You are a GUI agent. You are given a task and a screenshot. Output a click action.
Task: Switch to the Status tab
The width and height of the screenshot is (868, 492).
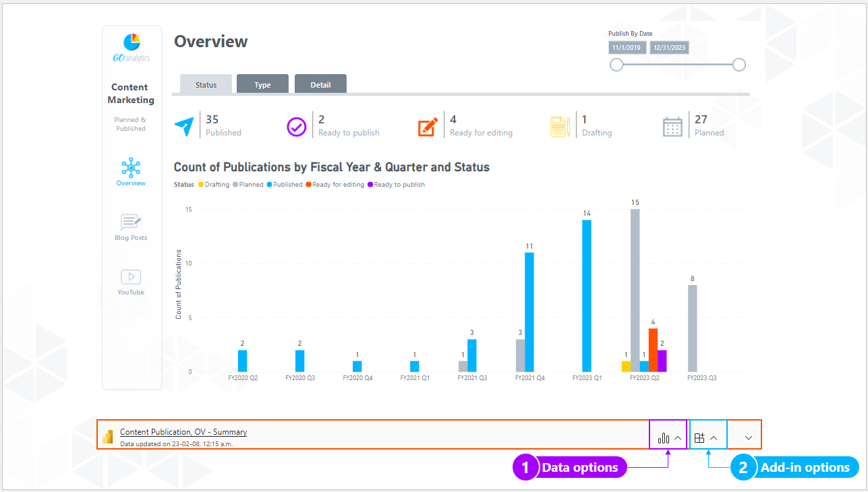pyautogui.click(x=206, y=84)
